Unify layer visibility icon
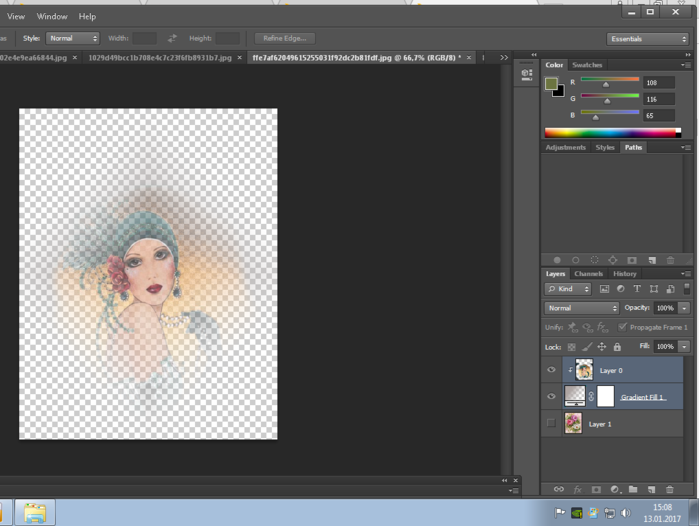699x526 pixels. [588, 328]
